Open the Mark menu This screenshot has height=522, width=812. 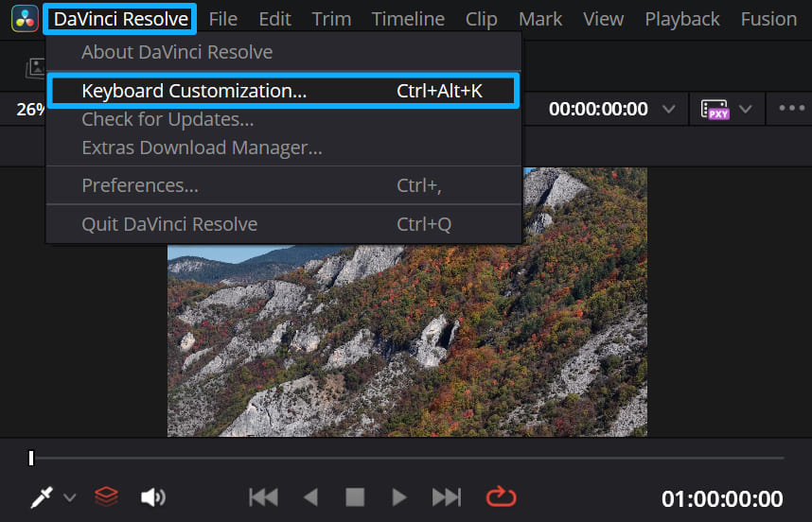540,19
